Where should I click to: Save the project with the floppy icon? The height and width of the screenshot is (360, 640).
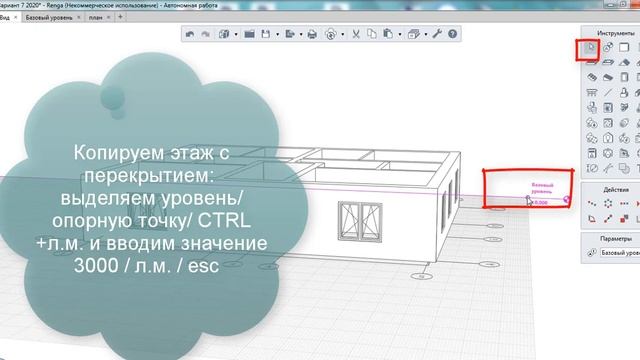(x=266, y=34)
